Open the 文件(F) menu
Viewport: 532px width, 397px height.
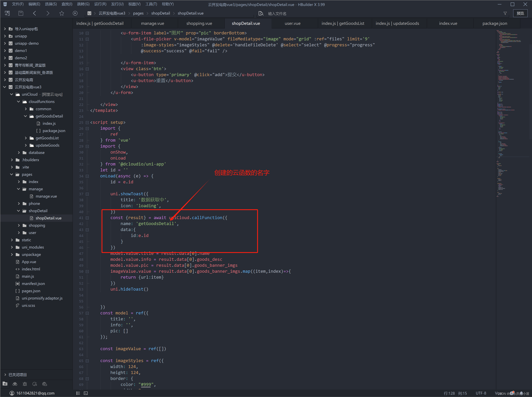click(x=18, y=4)
